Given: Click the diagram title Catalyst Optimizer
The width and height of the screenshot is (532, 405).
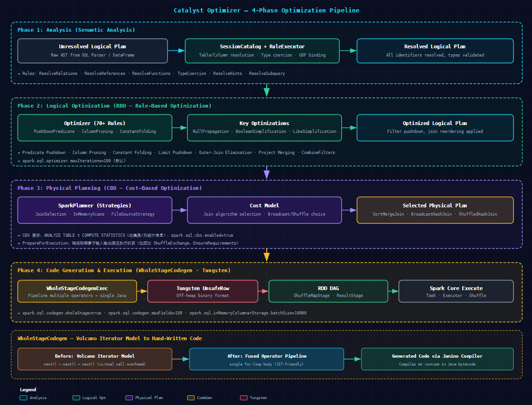Looking at the screenshot, I should point(266,10).
